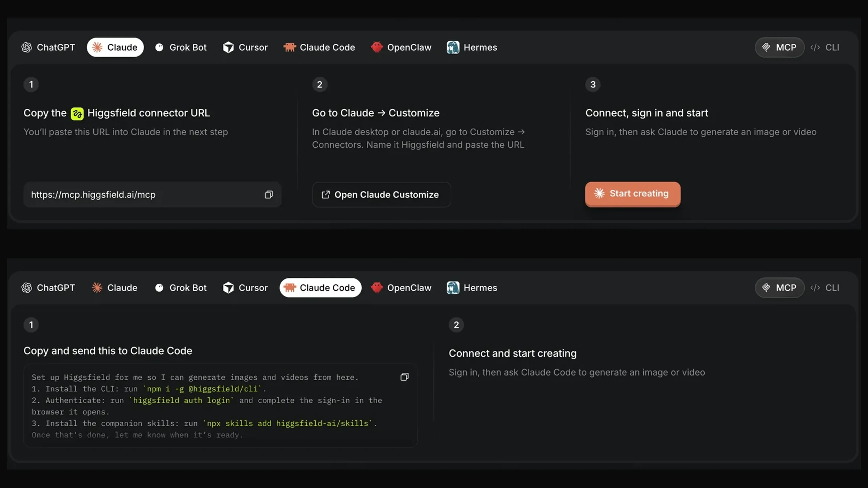Click the command "npx skills add higgsfield-ai/skills"
Viewport: 868px width, 488px height.
(x=288, y=424)
